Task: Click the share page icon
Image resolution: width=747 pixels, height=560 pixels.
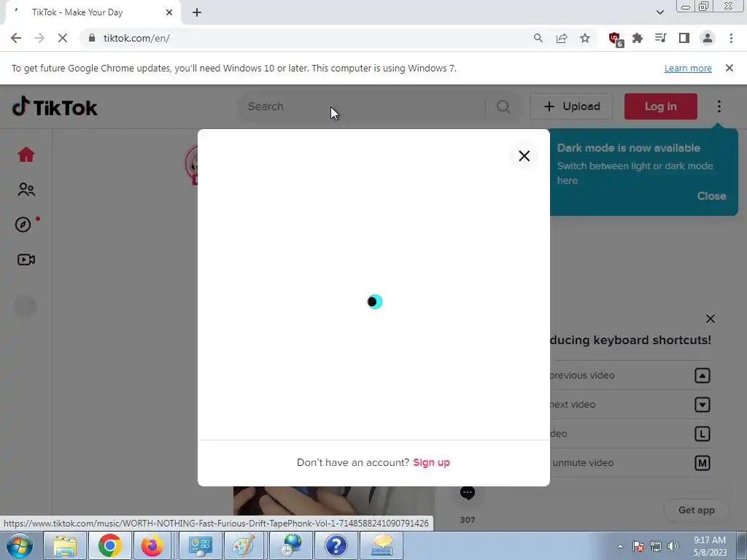Action: pyautogui.click(x=562, y=38)
